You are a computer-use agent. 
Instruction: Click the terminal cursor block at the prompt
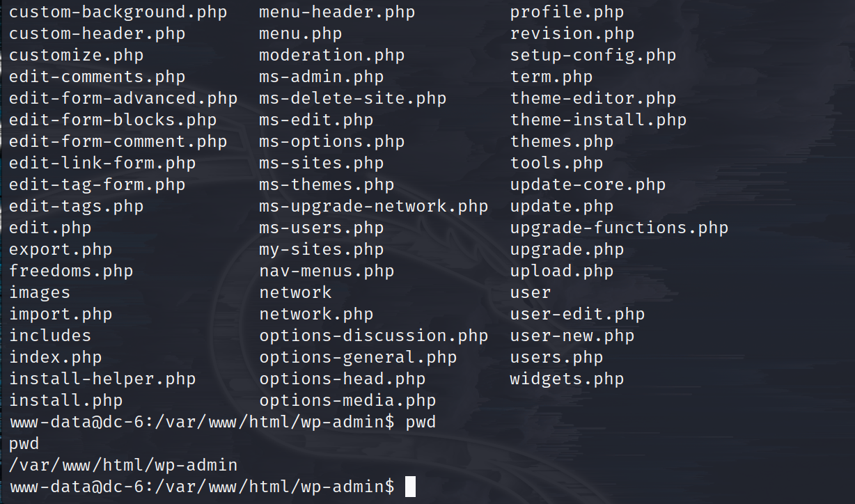[x=410, y=487]
